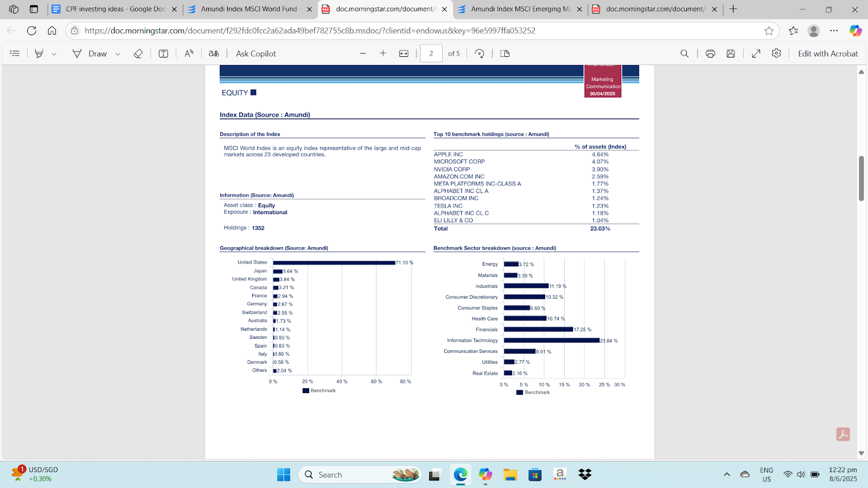Open the browser profile menu
Image resolution: width=868 pixels, height=488 pixels.
pos(814,31)
